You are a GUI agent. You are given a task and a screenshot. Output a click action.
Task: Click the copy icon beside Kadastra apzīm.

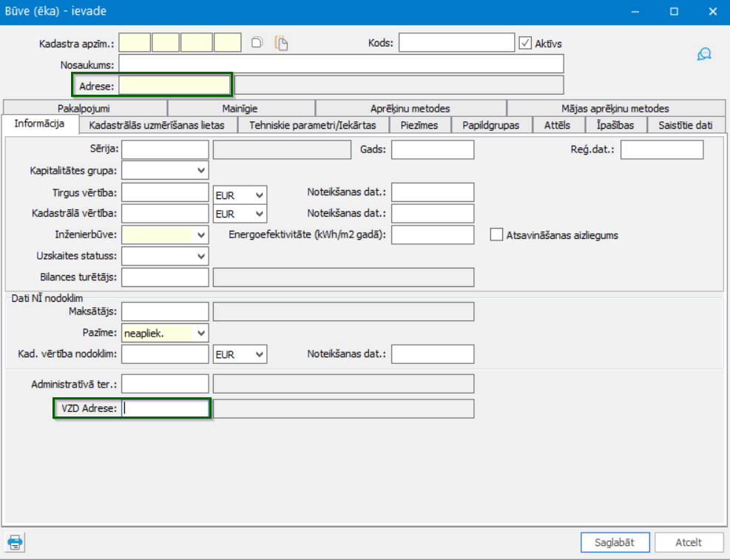pyautogui.click(x=257, y=43)
